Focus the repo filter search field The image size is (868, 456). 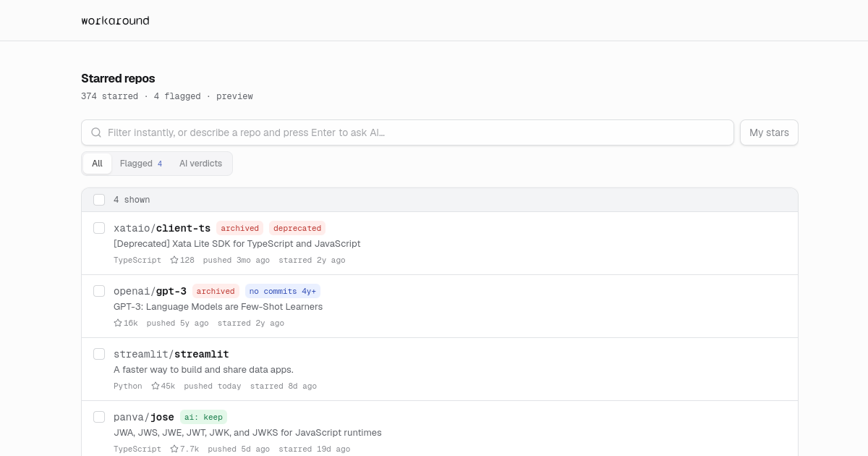click(407, 132)
